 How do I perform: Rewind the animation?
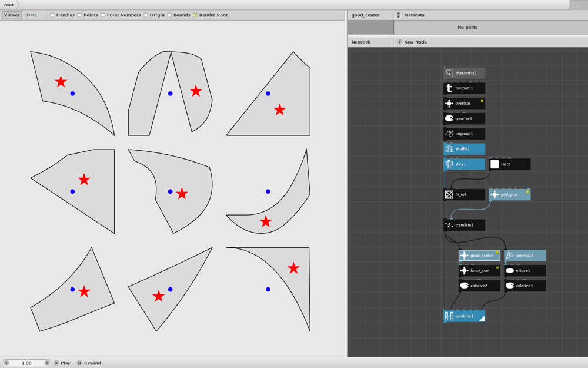tap(89, 363)
